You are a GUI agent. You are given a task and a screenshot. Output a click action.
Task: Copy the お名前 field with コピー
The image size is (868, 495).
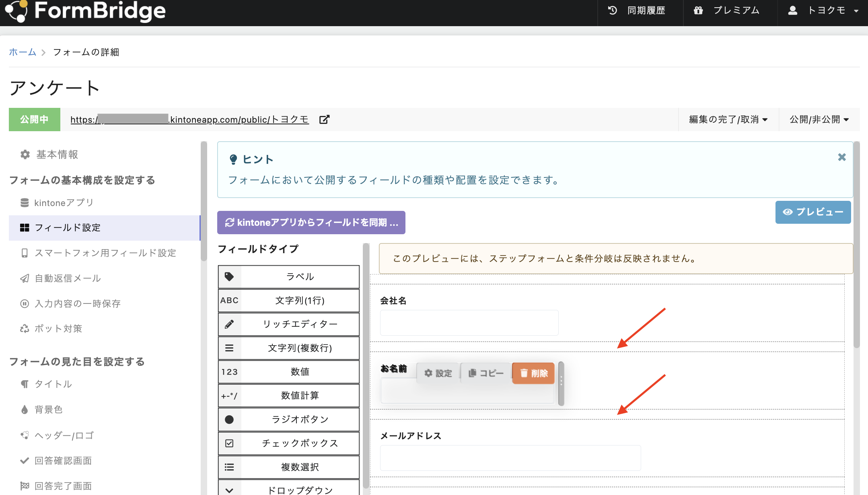coord(486,373)
